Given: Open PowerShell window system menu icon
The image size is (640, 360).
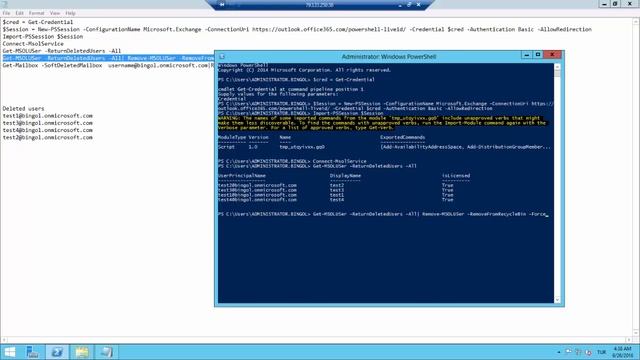Looking at the screenshot, I should point(222,56).
